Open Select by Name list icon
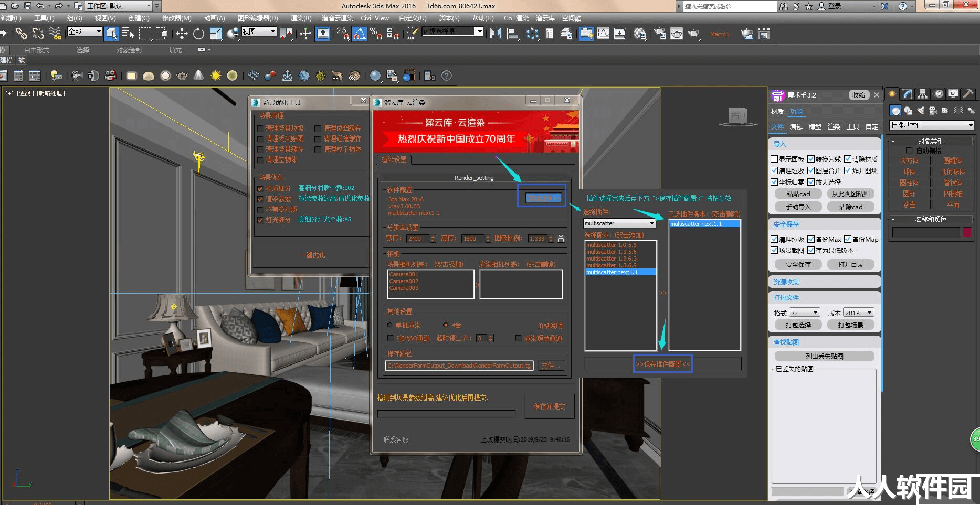The height and width of the screenshot is (505, 980). 128,34
